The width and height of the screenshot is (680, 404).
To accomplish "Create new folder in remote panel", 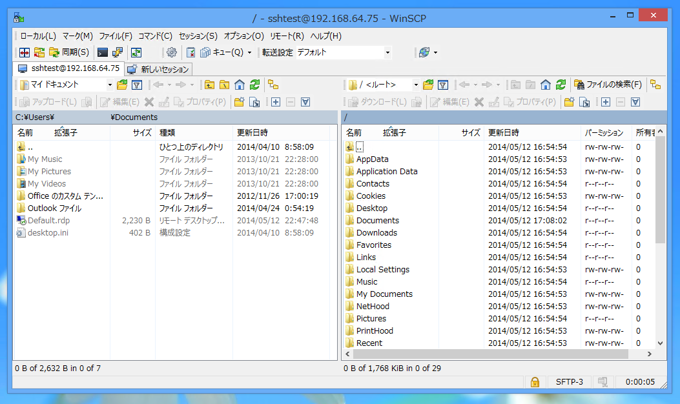I will (x=569, y=102).
